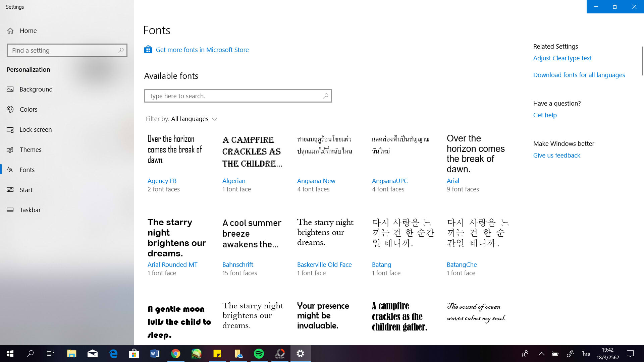
Task: Select Colors in the sidebar
Action: [x=29, y=109]
